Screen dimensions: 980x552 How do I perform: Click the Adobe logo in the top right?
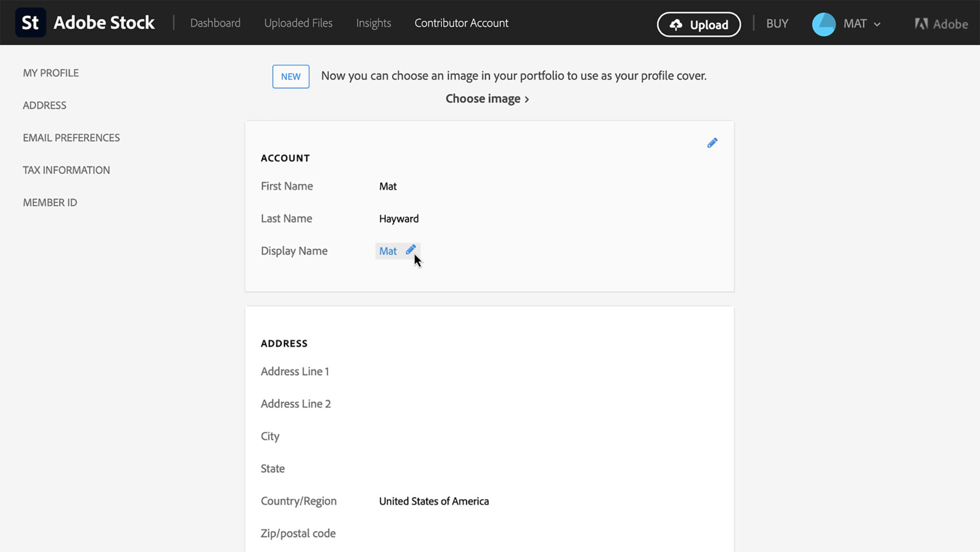(x=941, y=23)
